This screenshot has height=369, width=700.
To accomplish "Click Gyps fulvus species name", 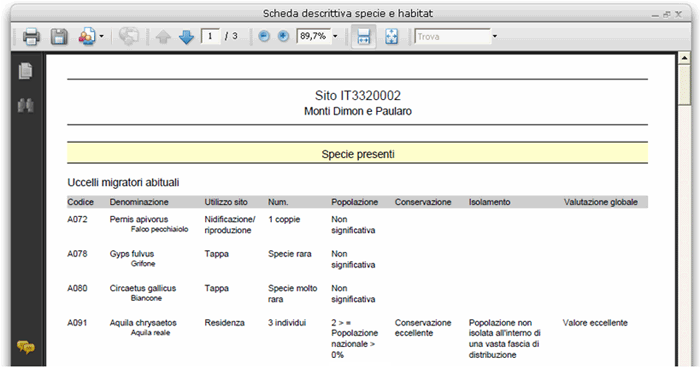I will (x=132, y=254).
